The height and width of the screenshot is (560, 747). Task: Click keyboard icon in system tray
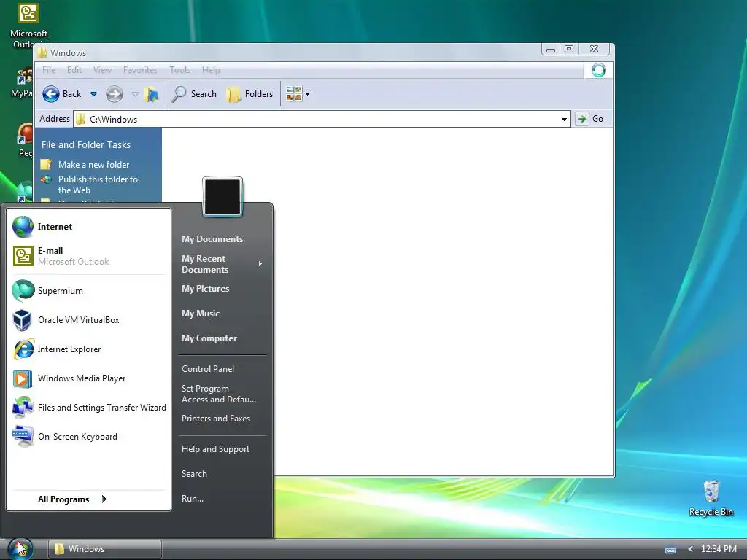(x=670, y=550)
